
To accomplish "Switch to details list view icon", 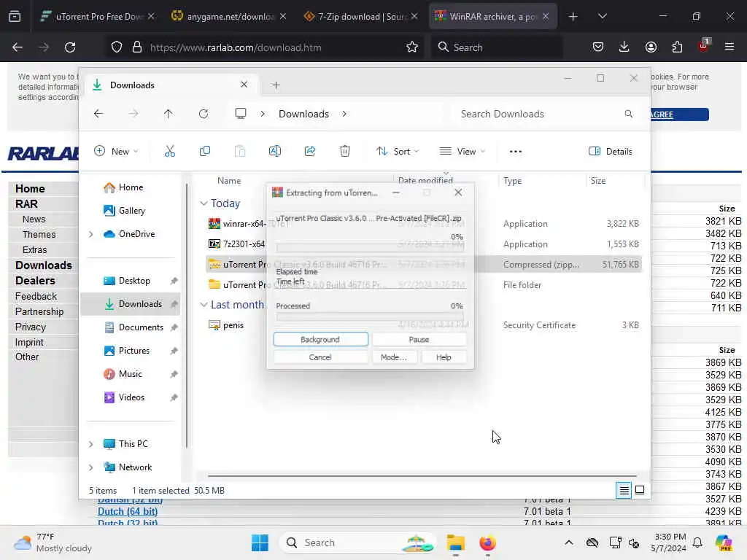I will point(624,490).
